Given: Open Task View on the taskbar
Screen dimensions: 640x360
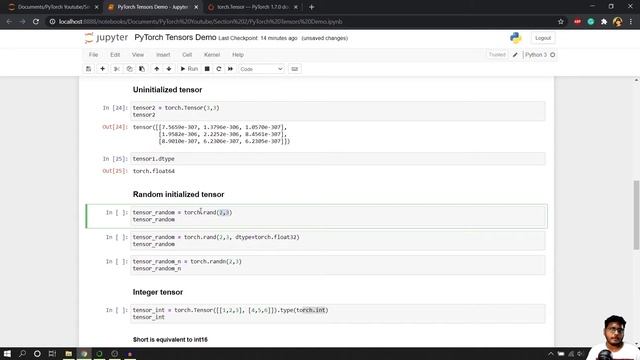Looking at the screenshot, I should click(52, 353).
